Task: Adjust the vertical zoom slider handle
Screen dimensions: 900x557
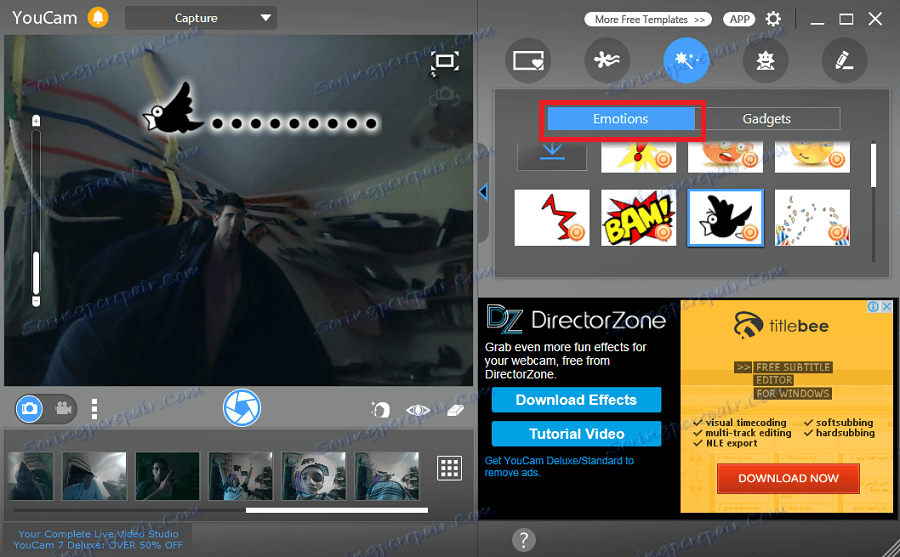Action: (36, 273)
